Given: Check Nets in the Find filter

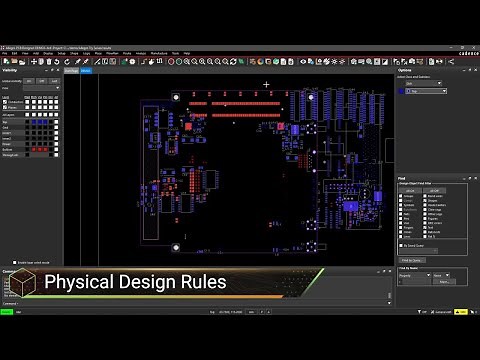Looking at the screenshot, I should click(x=401, y=214).
